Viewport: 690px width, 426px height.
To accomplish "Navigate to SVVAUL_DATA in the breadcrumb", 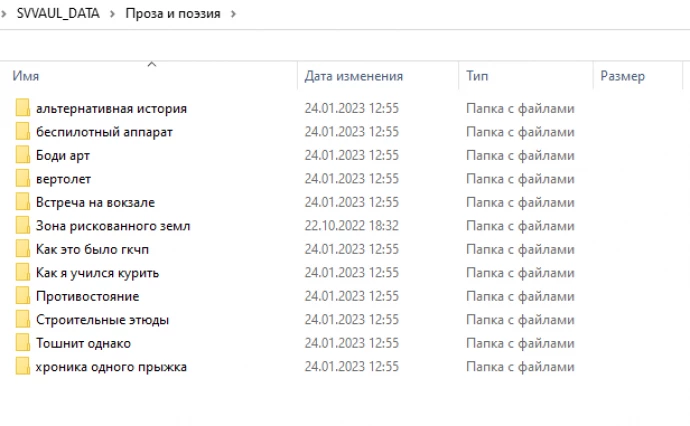I will [x=58, y=14].
